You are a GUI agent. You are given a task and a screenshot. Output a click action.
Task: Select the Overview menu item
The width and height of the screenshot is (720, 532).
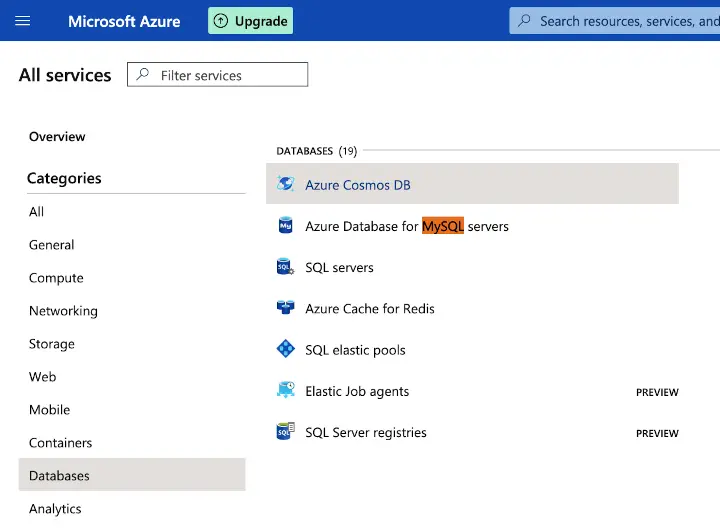click(x=57, y=137)
